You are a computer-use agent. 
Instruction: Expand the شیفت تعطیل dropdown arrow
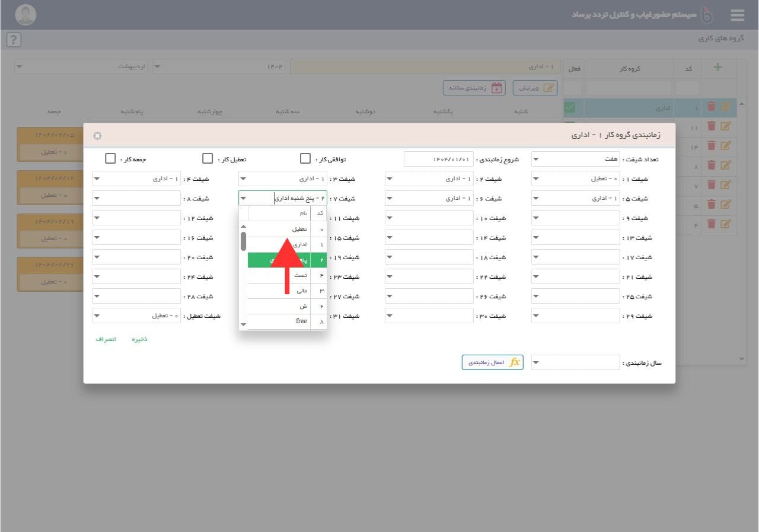coord(97,316)
